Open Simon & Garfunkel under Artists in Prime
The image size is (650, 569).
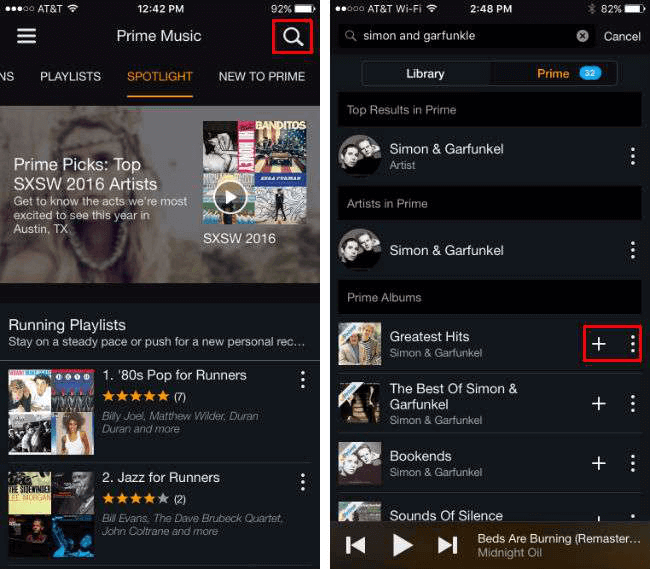point(490,250)
